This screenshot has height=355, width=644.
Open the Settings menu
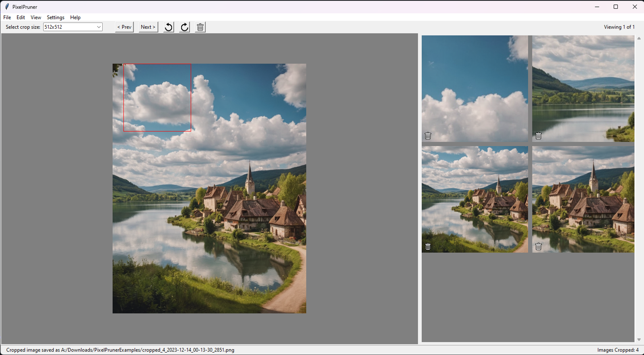56,17
